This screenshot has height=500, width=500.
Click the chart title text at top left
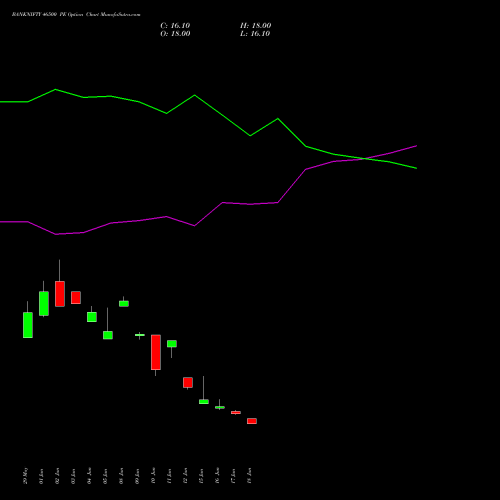[76, 15]
